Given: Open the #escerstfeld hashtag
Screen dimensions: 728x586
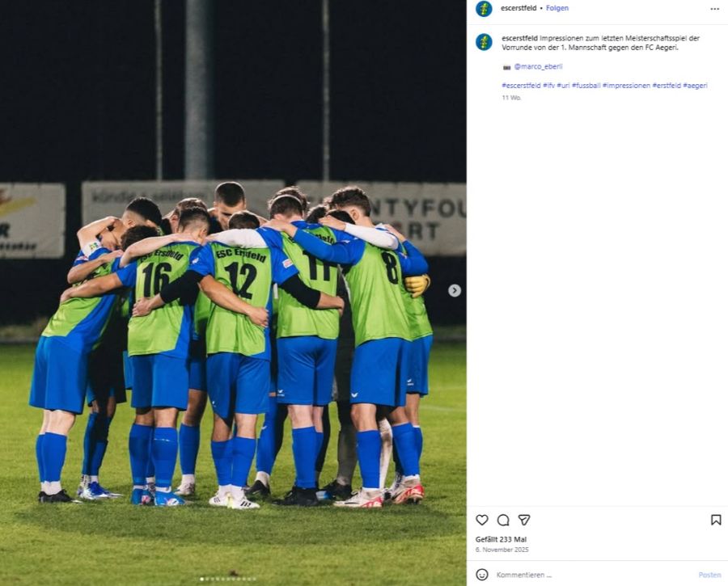Looking at the screenshot, I should click(x=521, y=86).
